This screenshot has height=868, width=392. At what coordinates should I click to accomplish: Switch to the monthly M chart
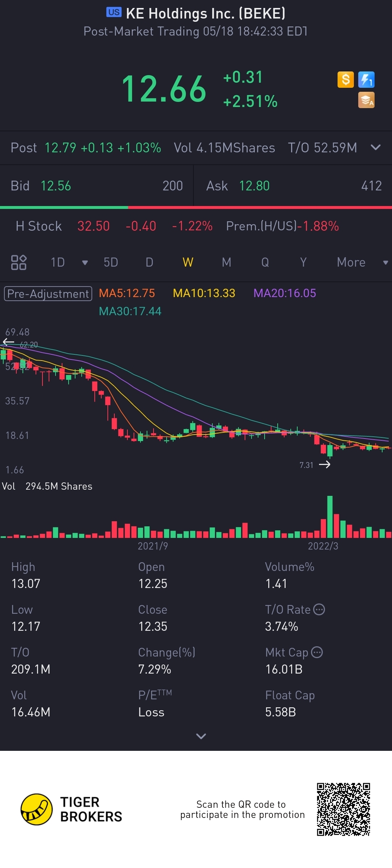tap(226, 262)
